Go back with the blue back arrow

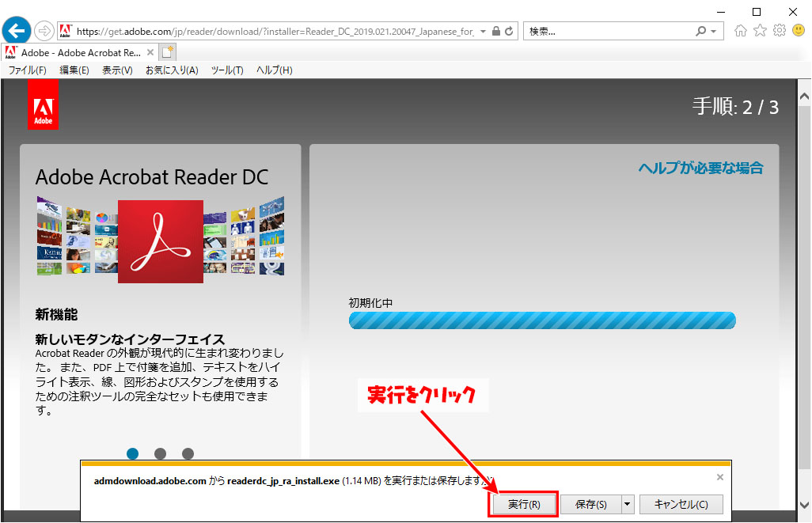pos(17,31)
